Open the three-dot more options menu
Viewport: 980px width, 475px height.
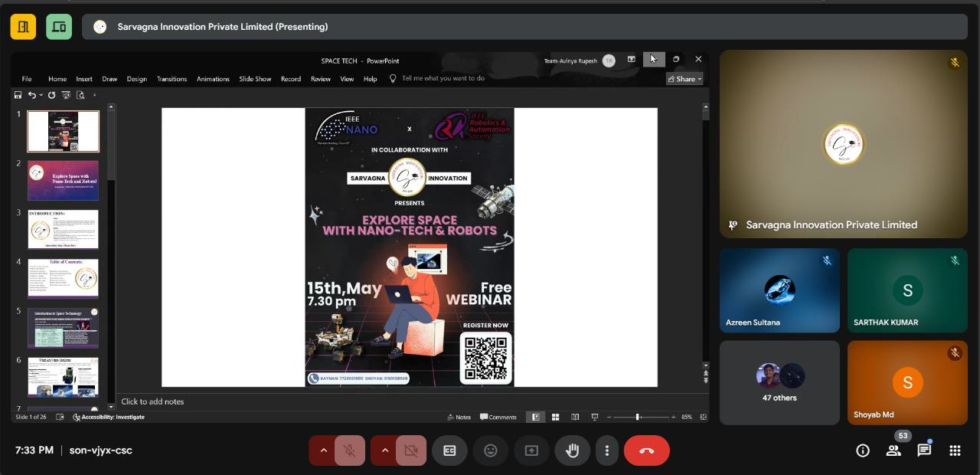[x=607, y=450]
